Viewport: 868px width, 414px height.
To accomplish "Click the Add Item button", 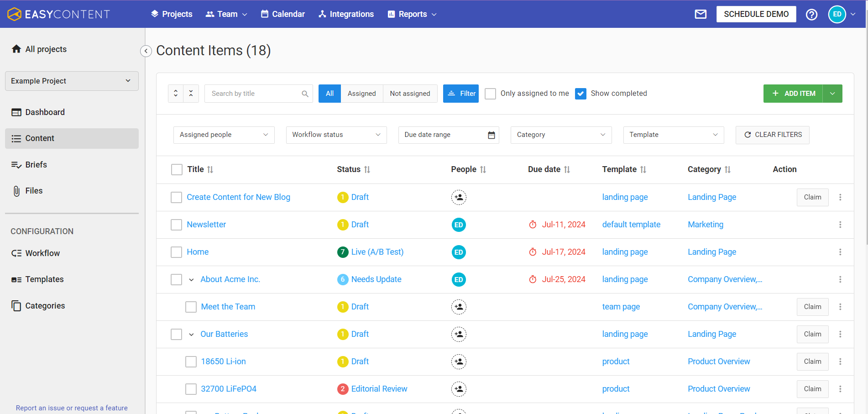I will tap(793, 94).
